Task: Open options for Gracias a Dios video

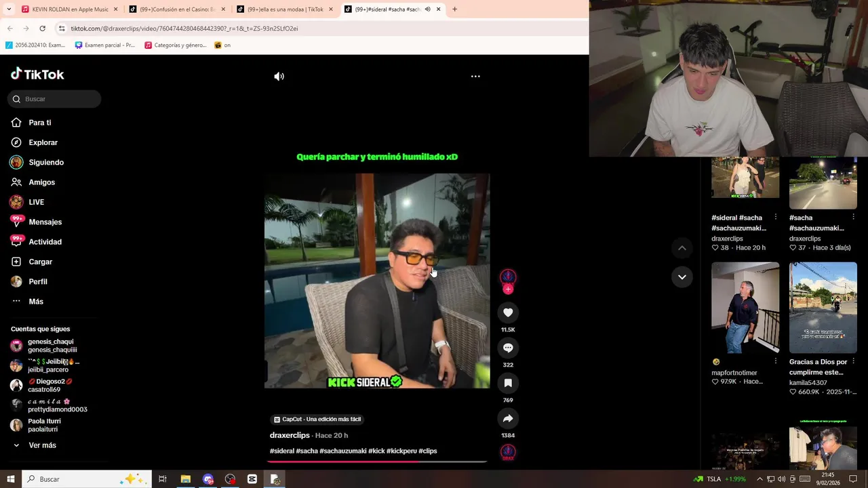Action: tap(853, 361)
